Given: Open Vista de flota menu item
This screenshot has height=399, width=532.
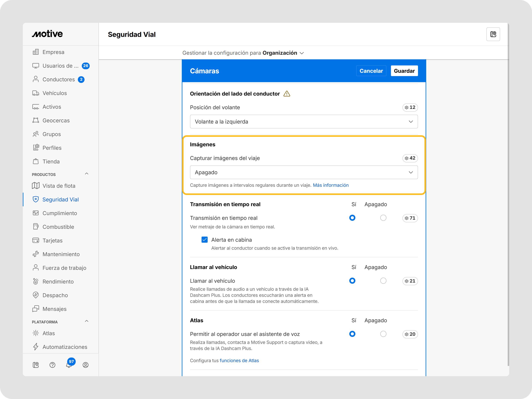Looking at the screenshot, I should click(x=61, y=186).
